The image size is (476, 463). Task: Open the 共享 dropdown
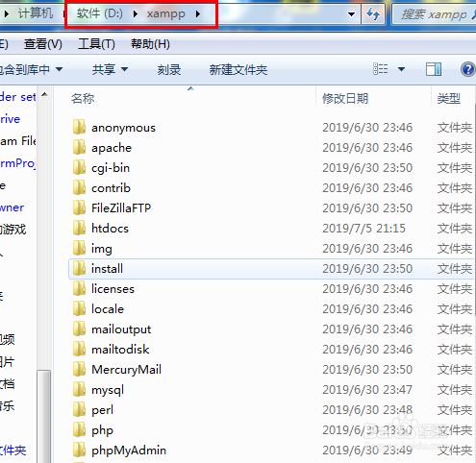point(110,69)
